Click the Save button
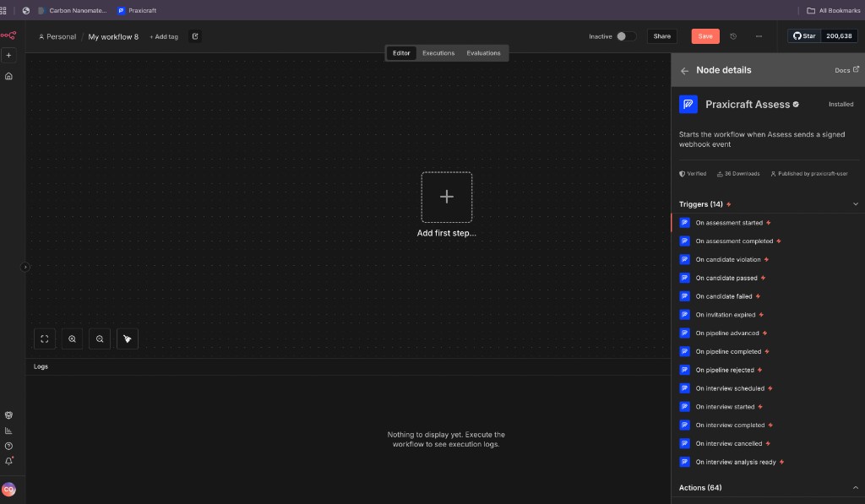865x504 pixels. (x=705, y=35)
